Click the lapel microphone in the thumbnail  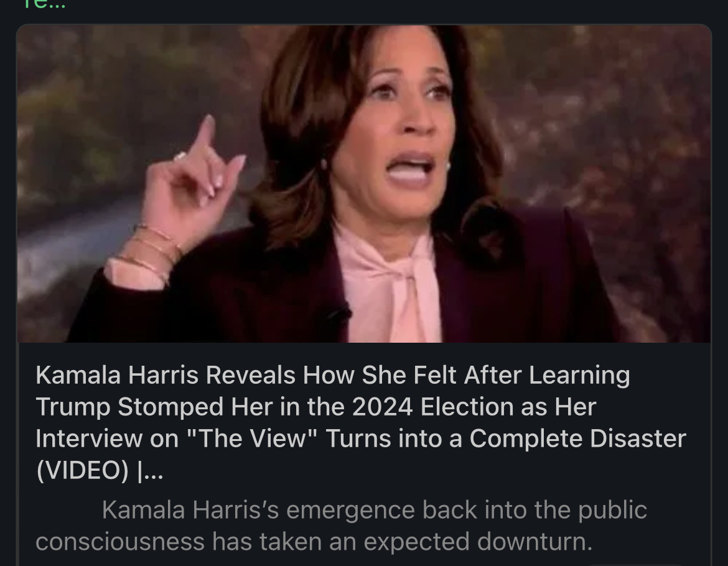340,315
